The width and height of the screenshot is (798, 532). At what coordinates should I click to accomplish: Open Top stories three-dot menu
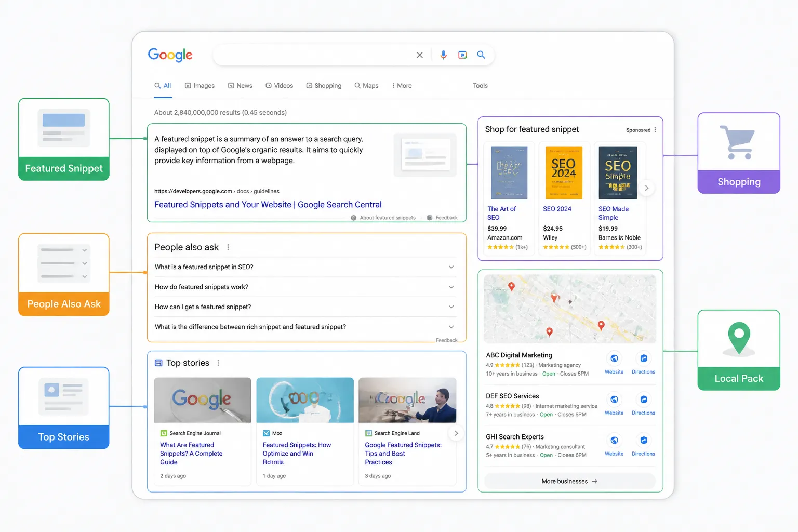(x=218, y=363)
